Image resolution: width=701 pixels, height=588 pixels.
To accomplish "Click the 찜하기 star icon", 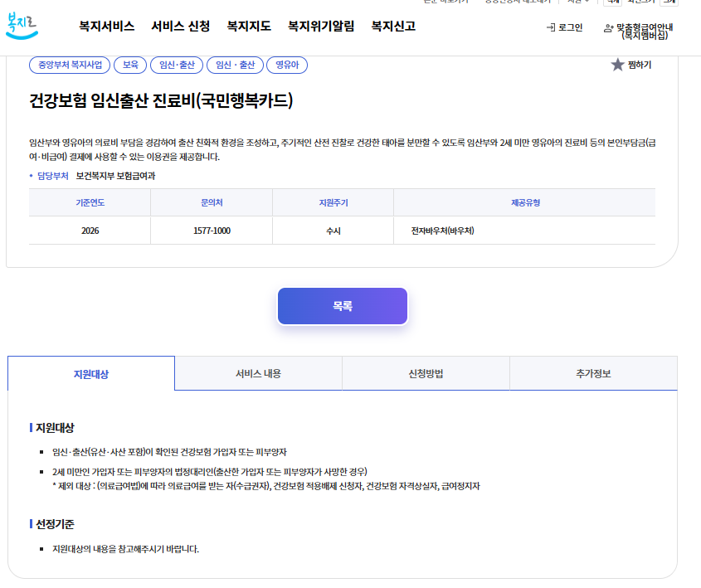I will click(x=617, y=65).
